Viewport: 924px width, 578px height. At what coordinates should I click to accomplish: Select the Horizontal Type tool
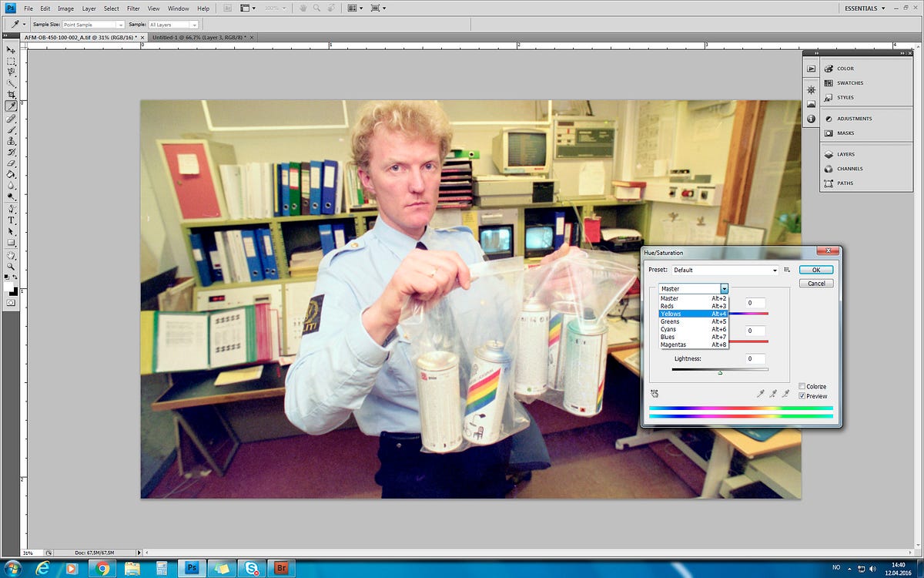click(12, 220)
